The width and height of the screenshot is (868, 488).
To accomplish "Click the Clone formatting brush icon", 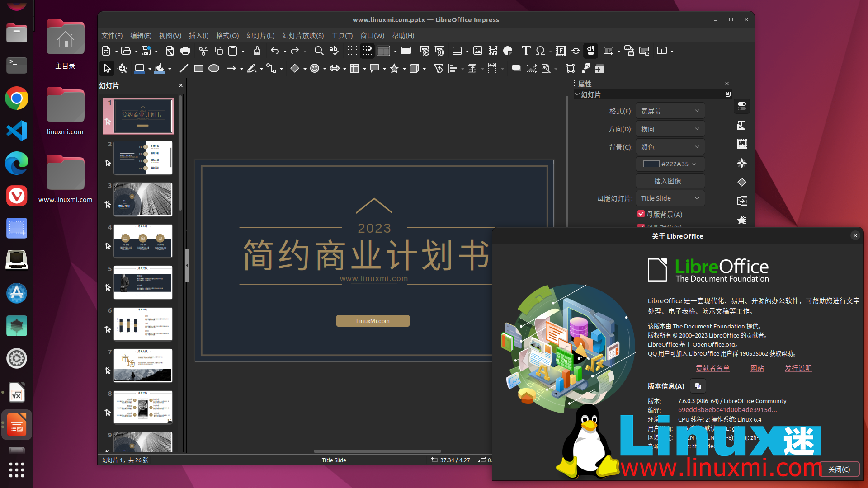I will click(257, 51).
